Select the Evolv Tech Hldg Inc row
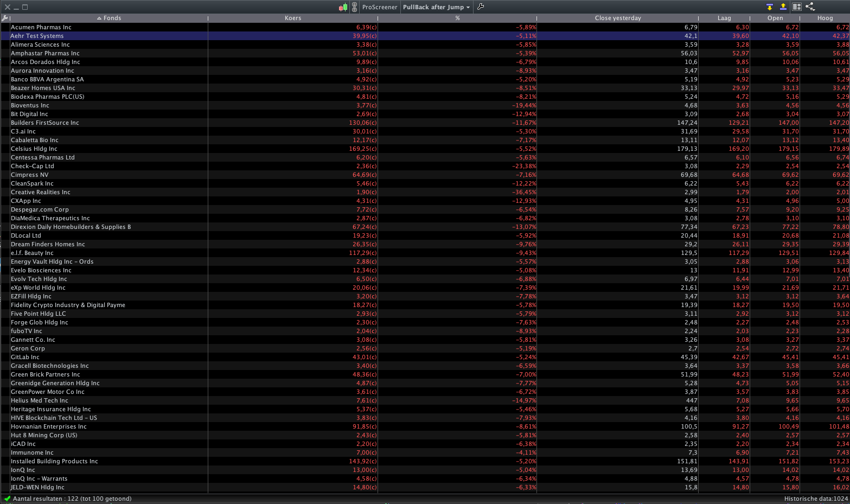This screenshot has width=850, height=504. (x=425, y=279)
